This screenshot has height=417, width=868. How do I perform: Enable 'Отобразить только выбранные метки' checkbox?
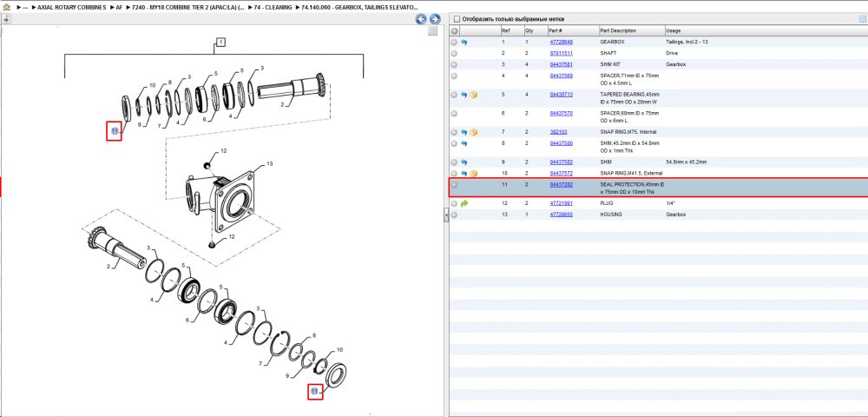457,19
